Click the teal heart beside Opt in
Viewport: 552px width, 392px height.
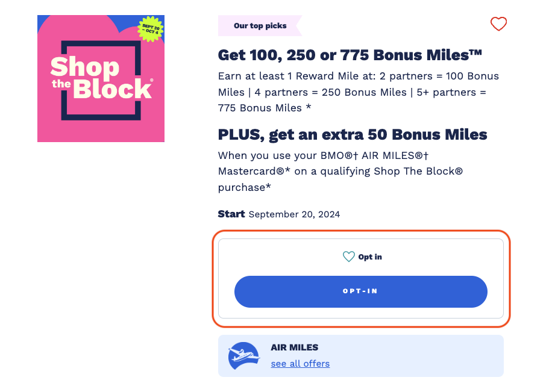(x=348, y=257)
